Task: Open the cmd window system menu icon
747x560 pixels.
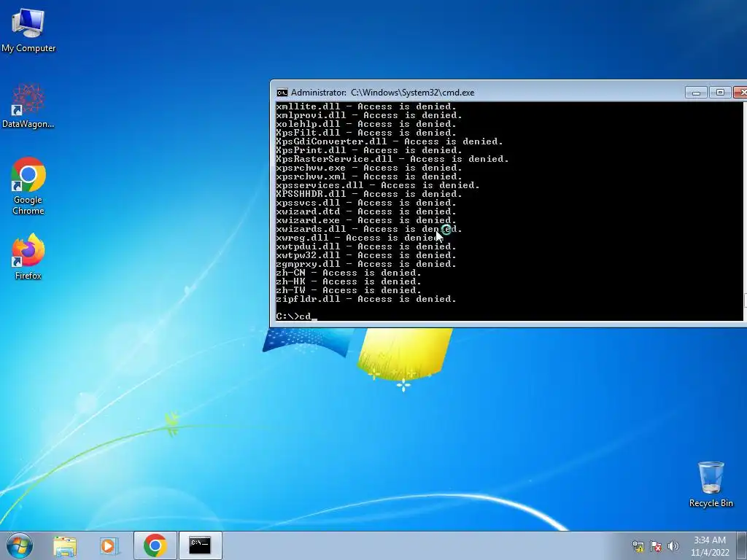Action: (282, 93)
